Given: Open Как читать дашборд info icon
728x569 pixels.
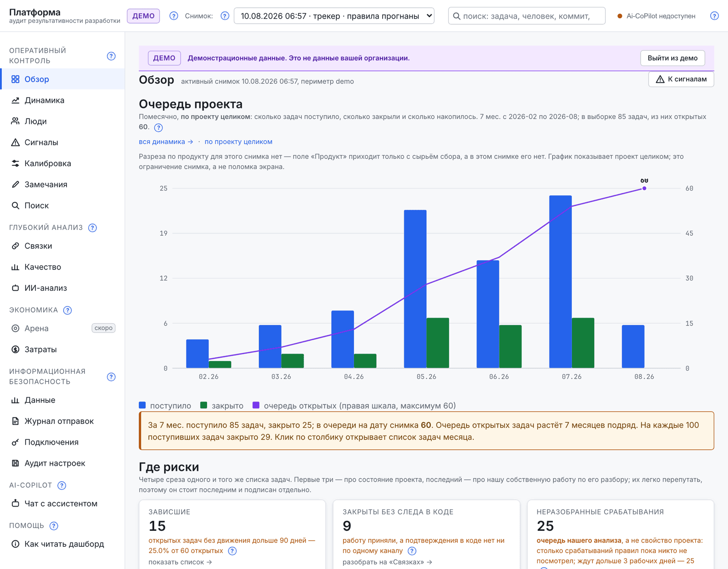Looking at the screenshot, I should [x=15, y=544].
